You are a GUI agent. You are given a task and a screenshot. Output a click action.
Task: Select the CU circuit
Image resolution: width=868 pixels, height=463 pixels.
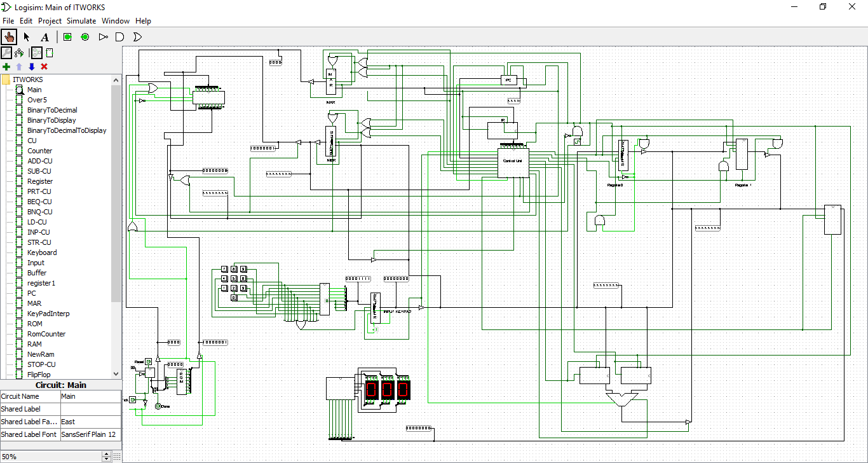[32, 141]
